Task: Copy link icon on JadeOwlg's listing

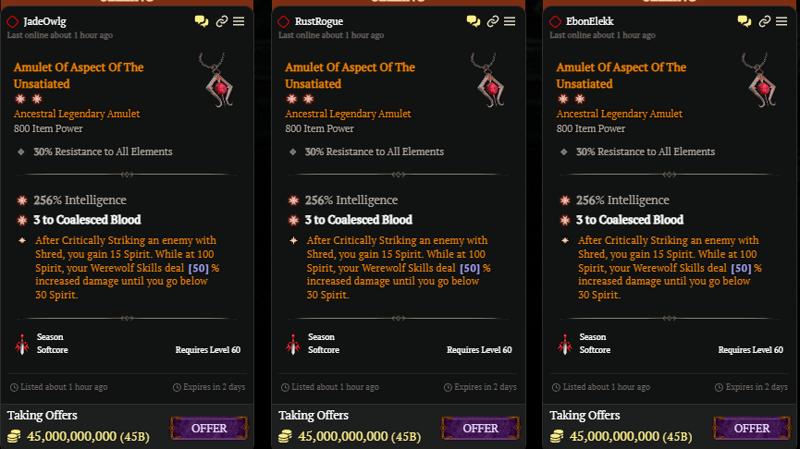Action: pyautogui.click(x=221, y=21)
